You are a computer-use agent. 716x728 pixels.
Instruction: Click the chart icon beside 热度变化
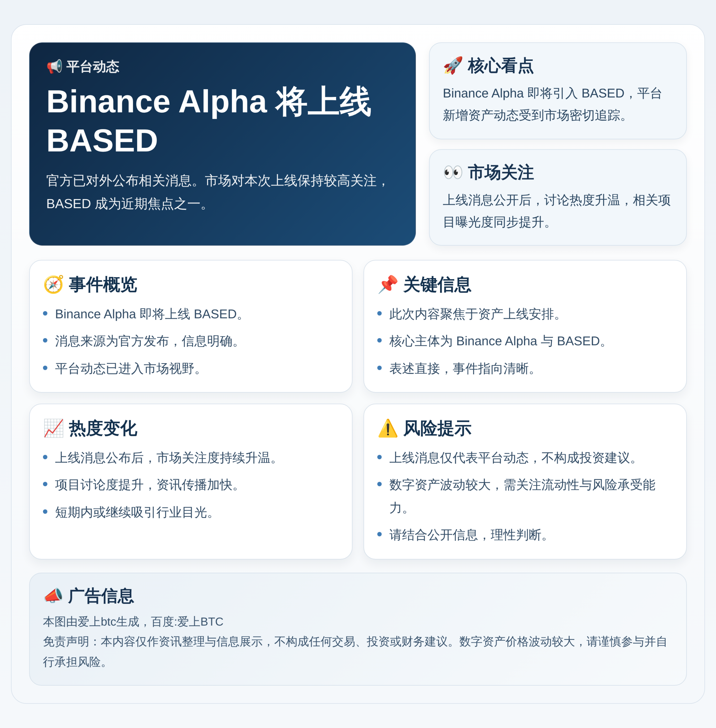[53, 428]
